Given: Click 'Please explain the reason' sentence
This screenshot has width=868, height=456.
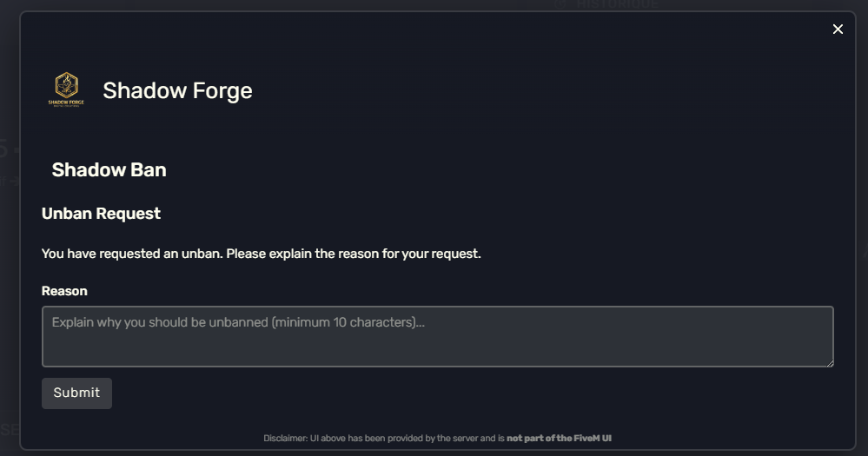Looking at the screenshot, I should pos(353,254).
